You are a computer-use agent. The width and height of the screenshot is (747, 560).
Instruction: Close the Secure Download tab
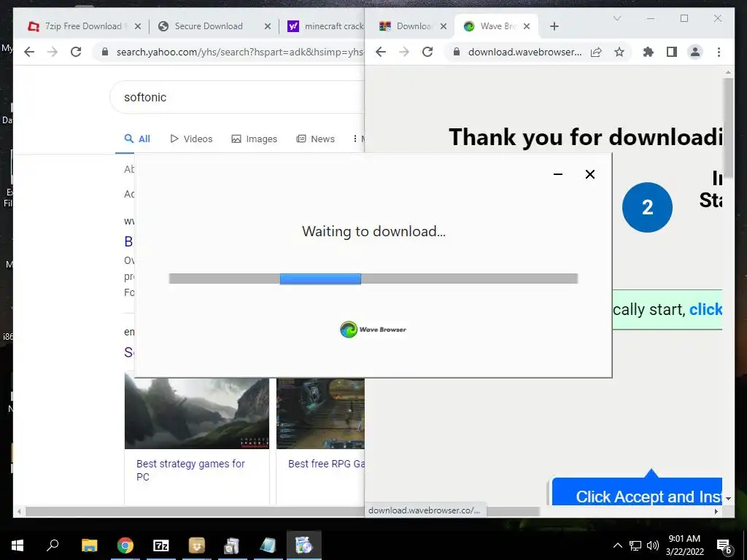pos(268,26)
